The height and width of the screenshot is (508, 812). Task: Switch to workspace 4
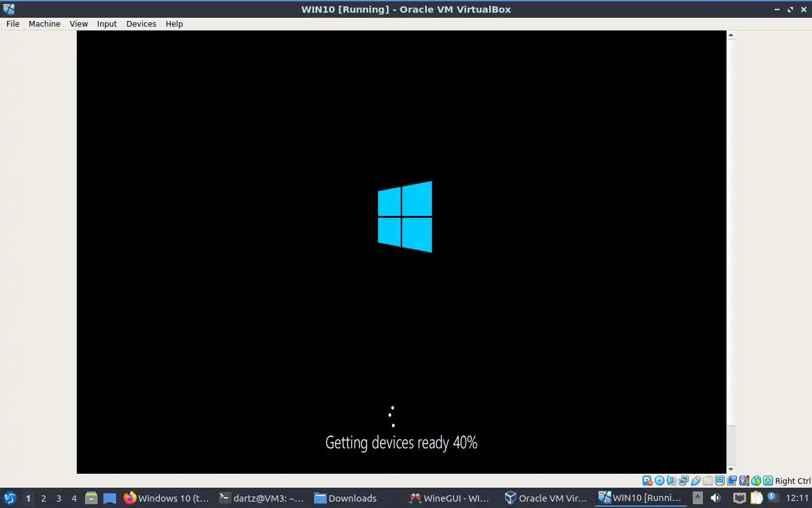pos(74,498)
